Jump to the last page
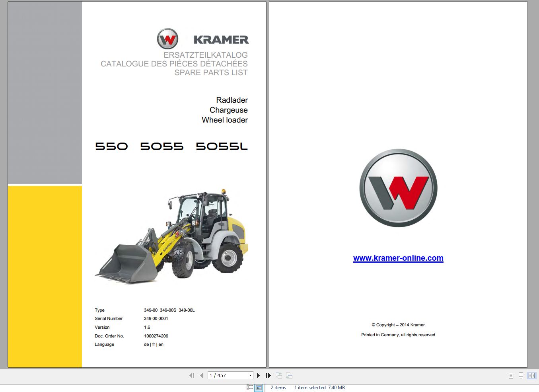The height and width of the screenshot is (392, 539). (x=269, y=375)
